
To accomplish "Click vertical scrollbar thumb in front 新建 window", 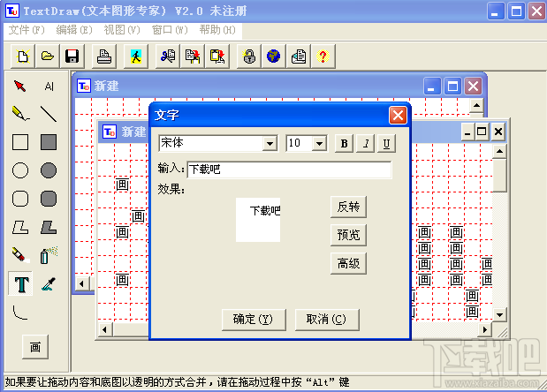I will pos(499,175).
